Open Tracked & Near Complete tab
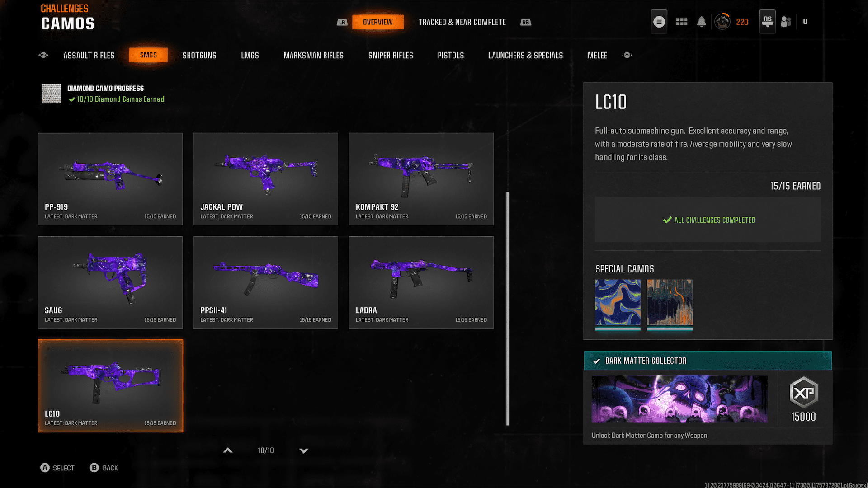868x488 pixels. tap(462, 22)
